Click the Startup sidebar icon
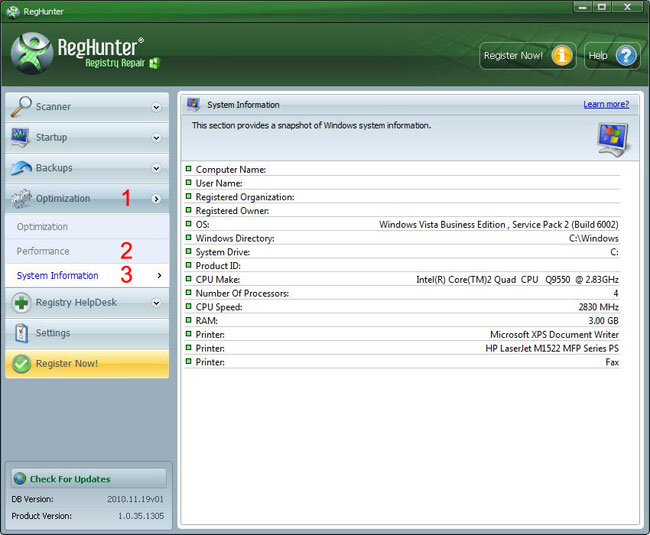Screen dimensions: 650x535 point(21,138)
